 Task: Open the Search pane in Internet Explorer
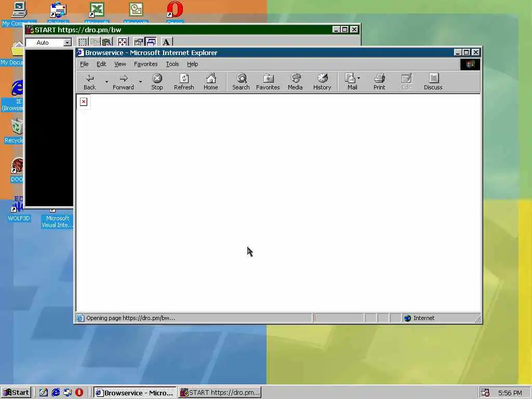click(241, 82)
